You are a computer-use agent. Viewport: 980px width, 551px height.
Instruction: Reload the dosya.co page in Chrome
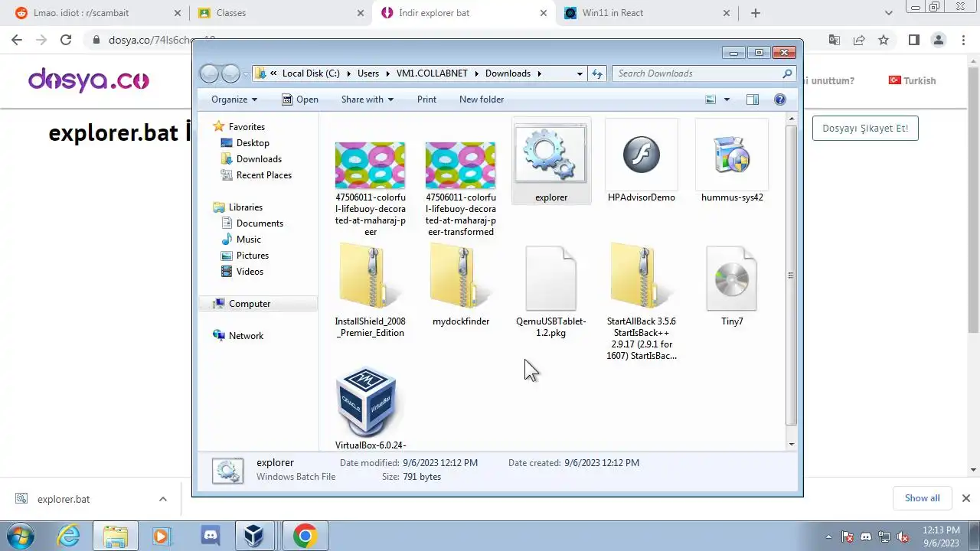[66, 40]
